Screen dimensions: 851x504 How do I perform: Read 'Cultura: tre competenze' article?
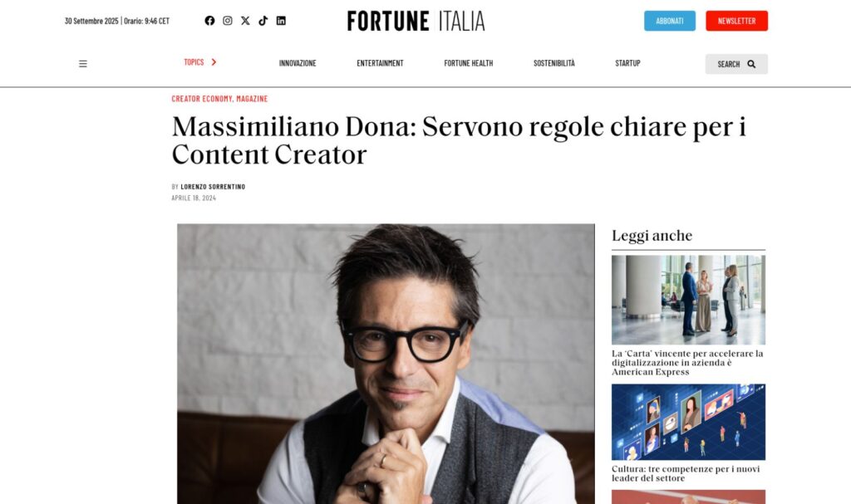click(x=686, y=473)
